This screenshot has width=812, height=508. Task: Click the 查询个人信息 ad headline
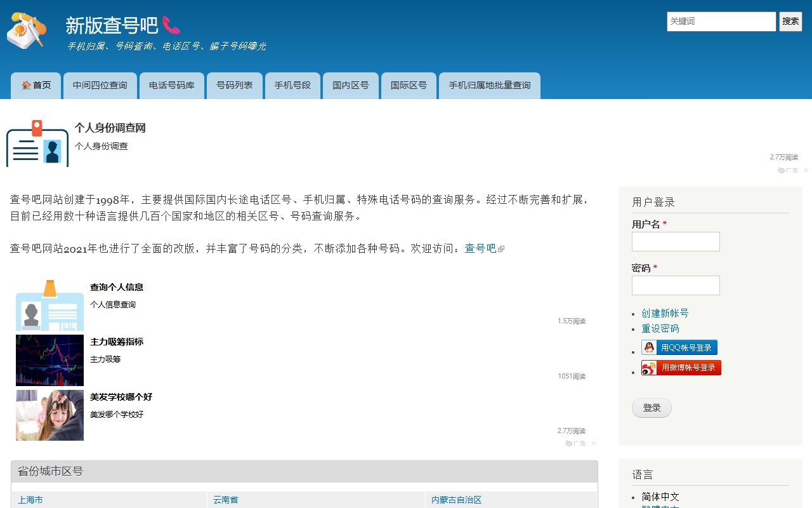pos(117,287)
